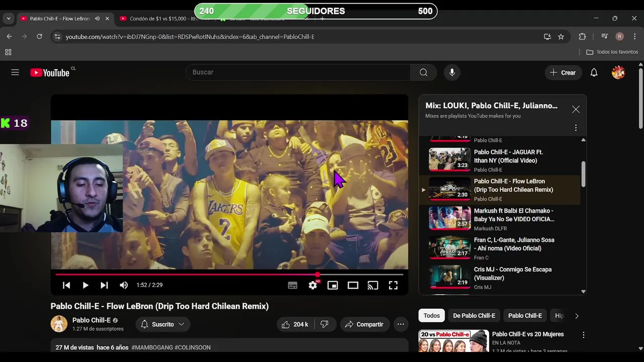Viewport: 644px width, 362px height.
Task: Reload the current page
Action: tap(39, 37)
